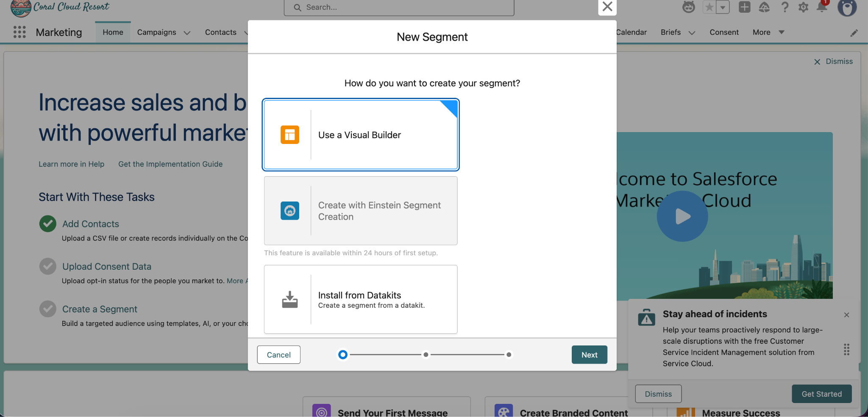The width and height of the screenshot is (868, 417).
Task: Open the Add Contacts task link
Action: point(91,224)
